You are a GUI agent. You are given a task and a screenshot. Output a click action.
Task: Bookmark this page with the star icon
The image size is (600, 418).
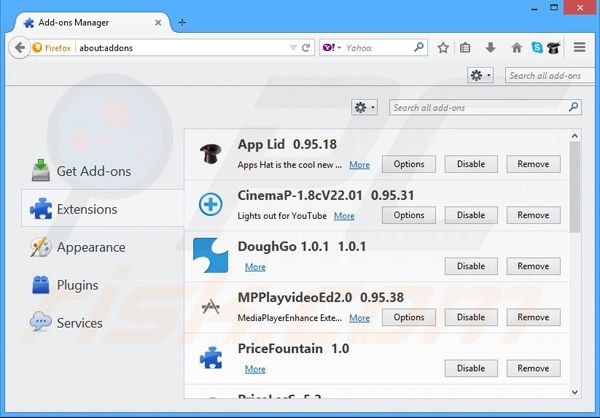pos(443,48)
